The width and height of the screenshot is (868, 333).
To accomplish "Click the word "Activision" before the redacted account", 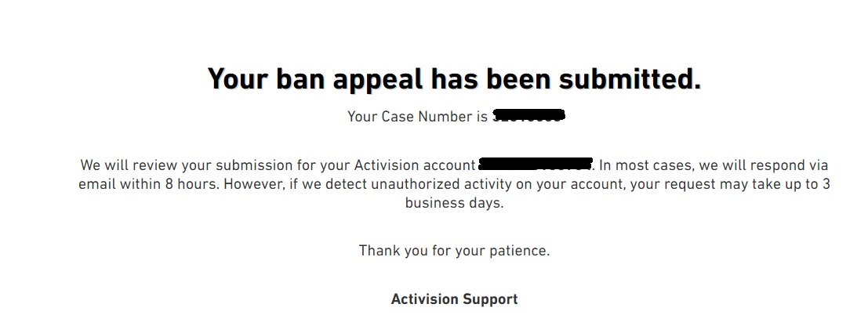I will click(x=387, y=165).
